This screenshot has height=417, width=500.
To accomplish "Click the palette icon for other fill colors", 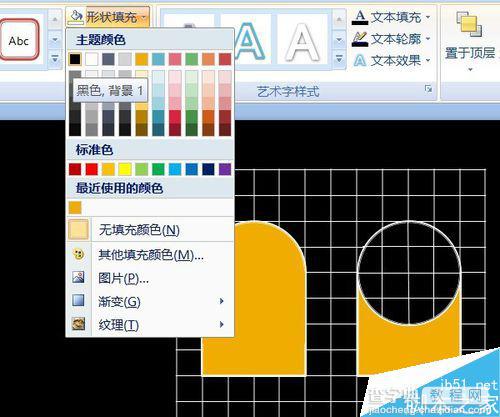I will [78, 254].
